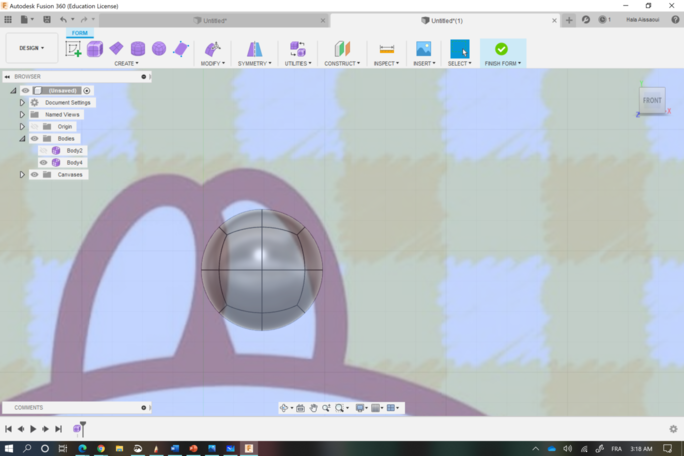The width and height of the screenshot is (684, 456).
Task: Open the Hala Aissaoui account menu
Action: pos(643,20)
